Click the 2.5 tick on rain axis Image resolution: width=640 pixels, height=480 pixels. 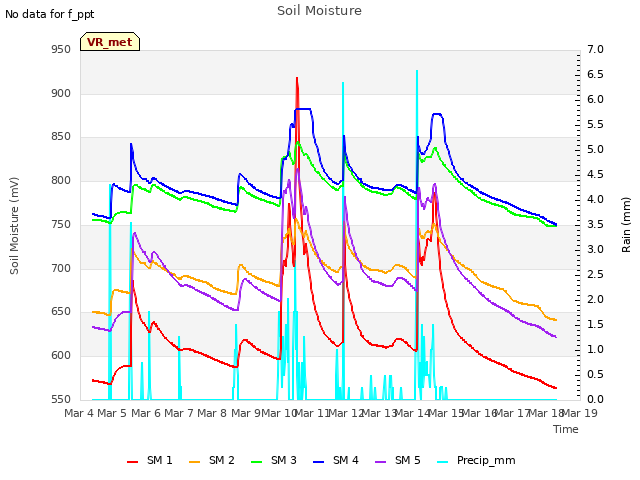point(596,275)
